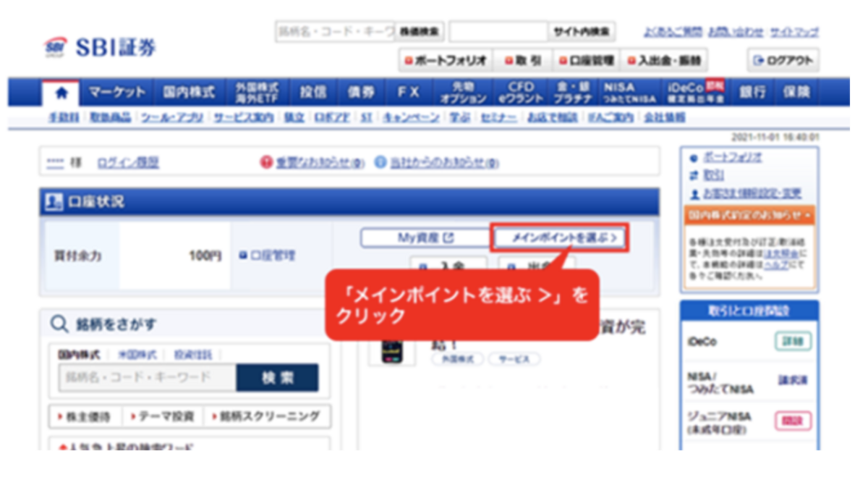868x480 pixels.
Task: Click the iDeCo 詳細 button
Action: (793, 342)
